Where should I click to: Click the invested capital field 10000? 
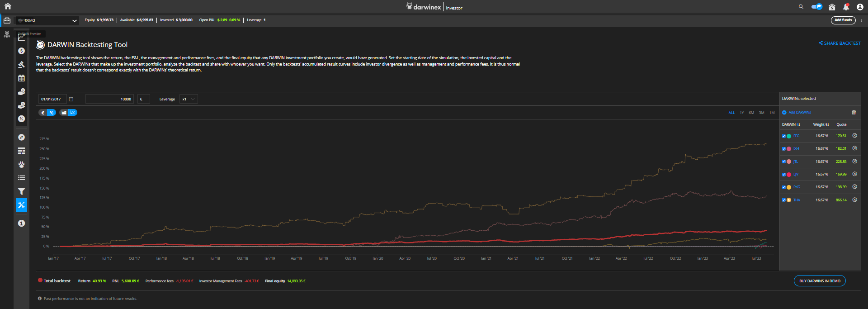pos(109,99)
